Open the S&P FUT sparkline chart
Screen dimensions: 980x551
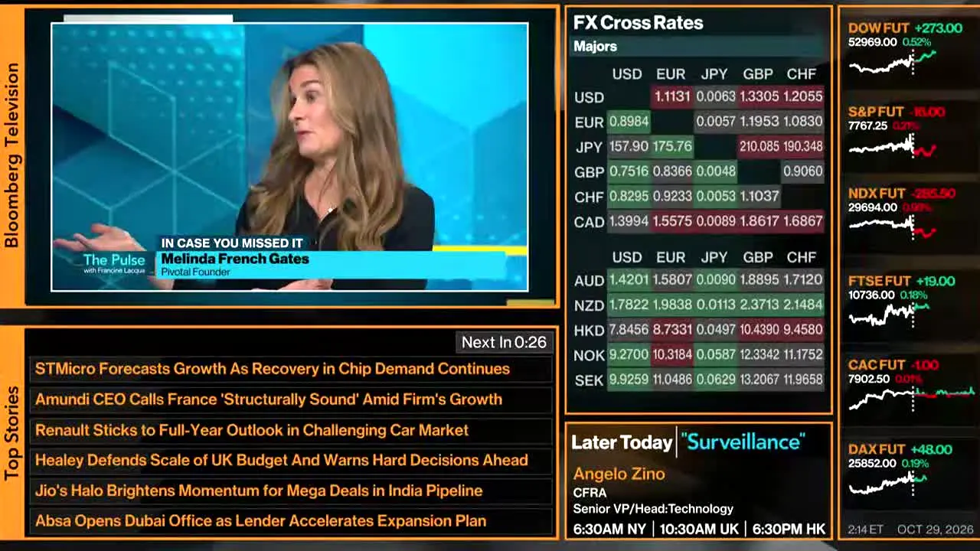point(892,145)
